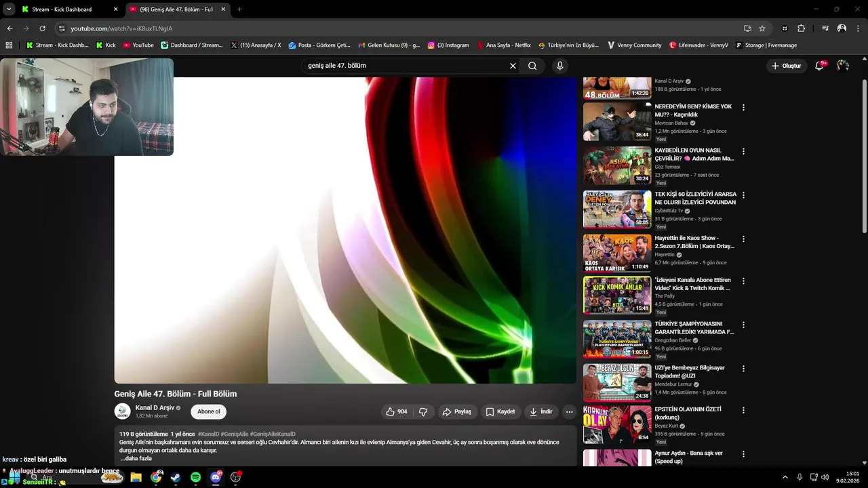
Task: Open Kanal D Arşiv channel avatar
Action: (123, 411)
